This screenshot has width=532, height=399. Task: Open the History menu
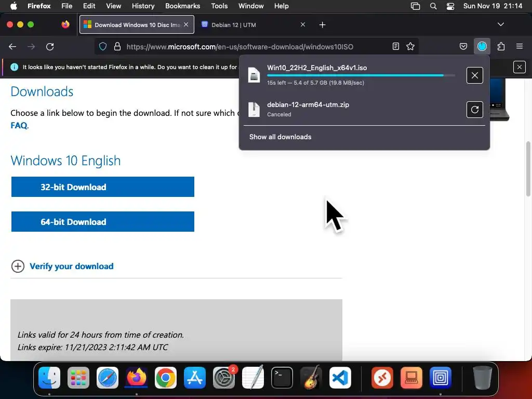143,6
